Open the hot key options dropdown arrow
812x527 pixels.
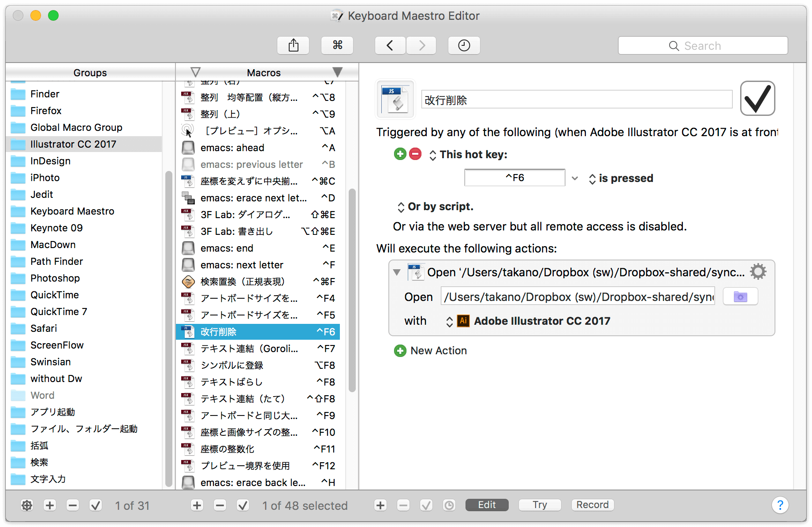[574, 178]
